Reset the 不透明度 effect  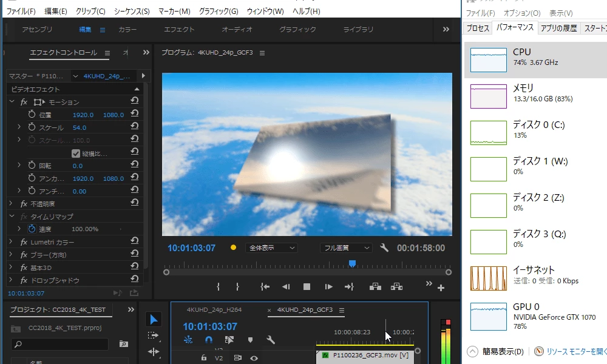(134, 203)
